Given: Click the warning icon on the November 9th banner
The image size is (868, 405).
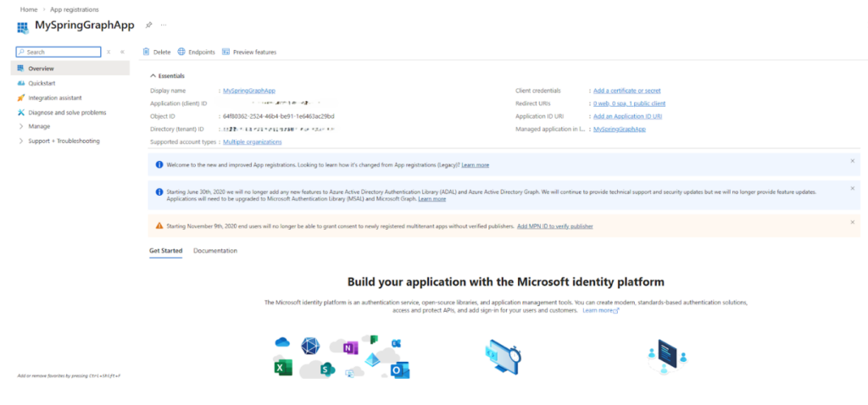Looking at the screenshot, I should point(159,225).
